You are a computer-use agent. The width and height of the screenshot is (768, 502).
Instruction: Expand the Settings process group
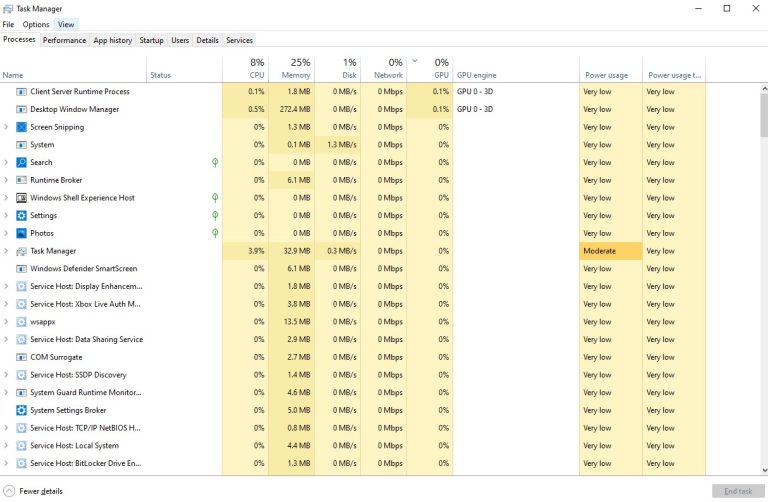tap(6, 215)
